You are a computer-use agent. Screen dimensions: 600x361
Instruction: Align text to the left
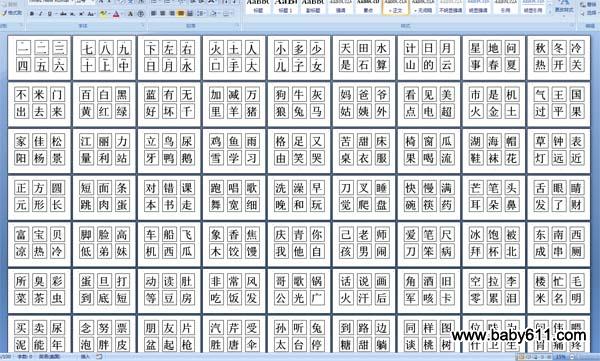[153, 13]
